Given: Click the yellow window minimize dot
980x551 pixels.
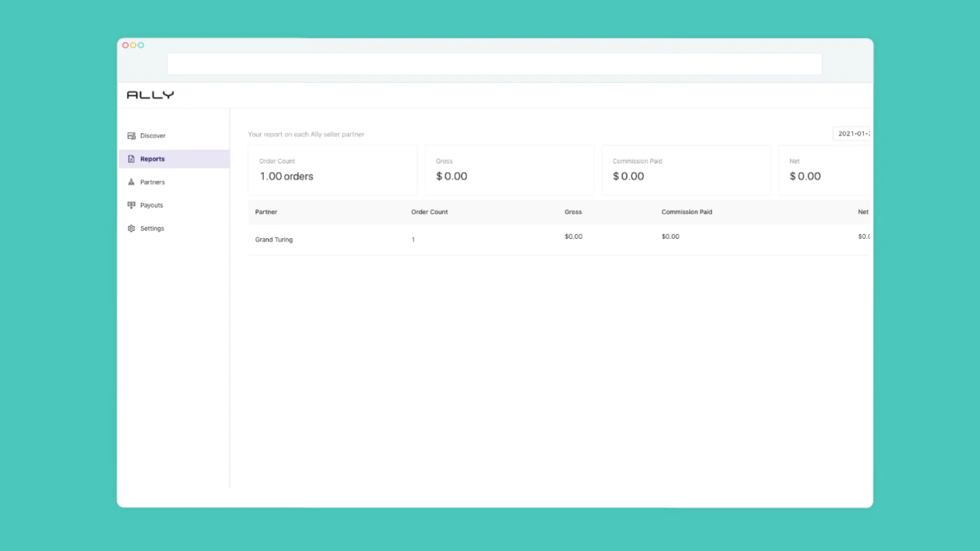Looking at the screenshot, I should (133, 45).
